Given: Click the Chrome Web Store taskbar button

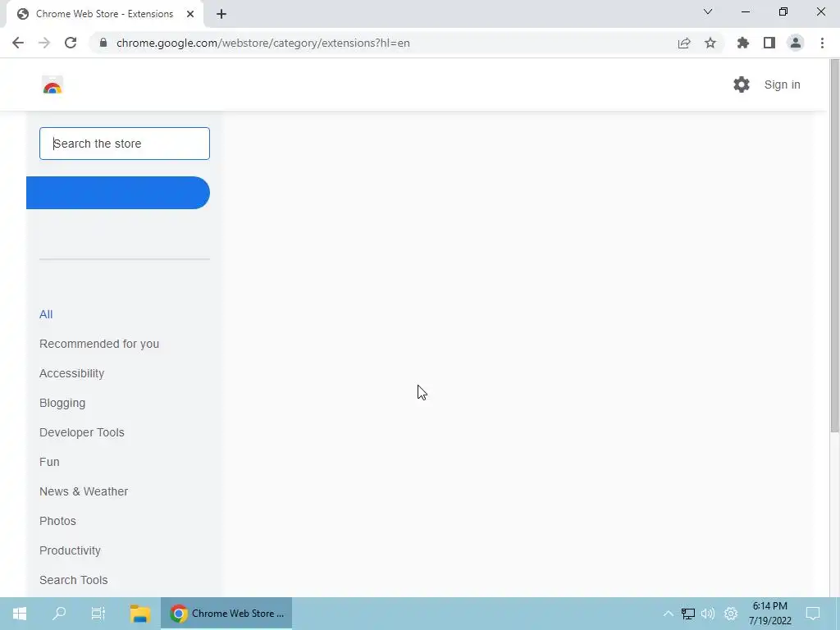Looking at the screenshot, I should point(226,614).
